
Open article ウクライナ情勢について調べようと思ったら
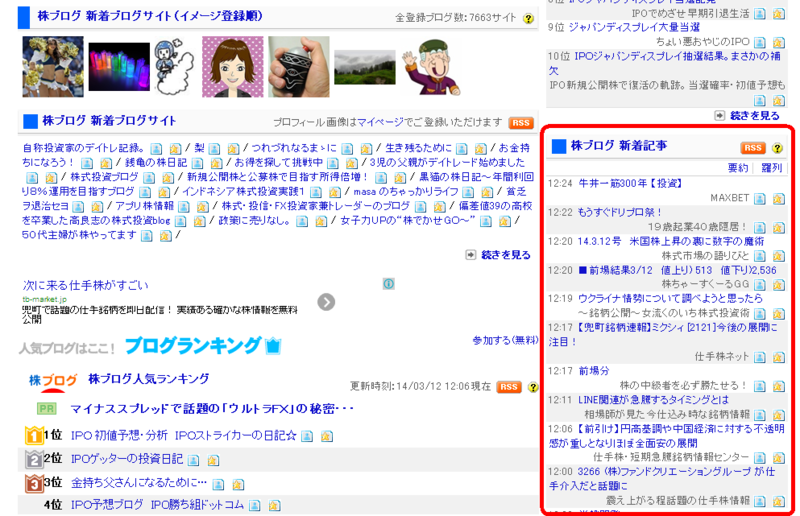tap(670, 298)
